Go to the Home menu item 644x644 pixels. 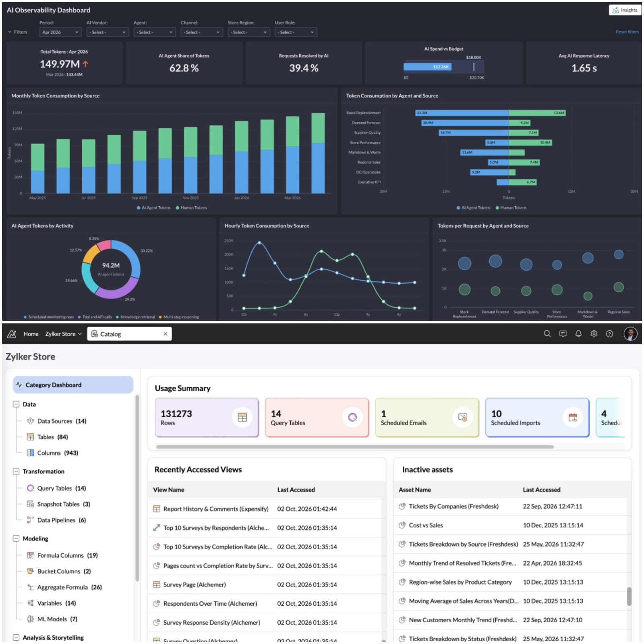[31, 334]
